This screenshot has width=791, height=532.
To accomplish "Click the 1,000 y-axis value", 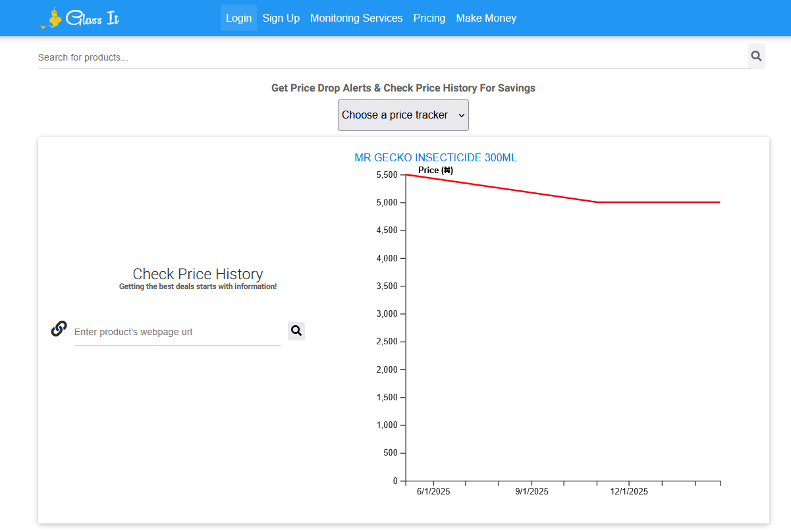I will 387,425.
